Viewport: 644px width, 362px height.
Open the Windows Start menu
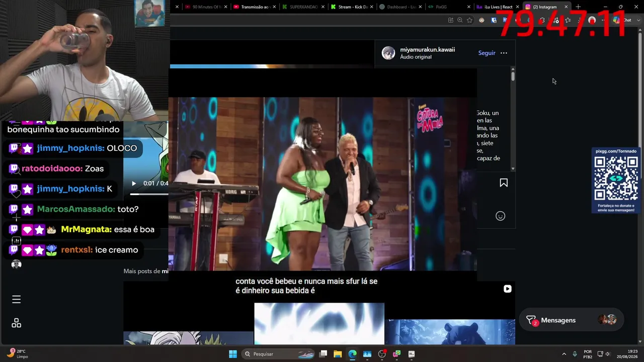click(233, 354)
